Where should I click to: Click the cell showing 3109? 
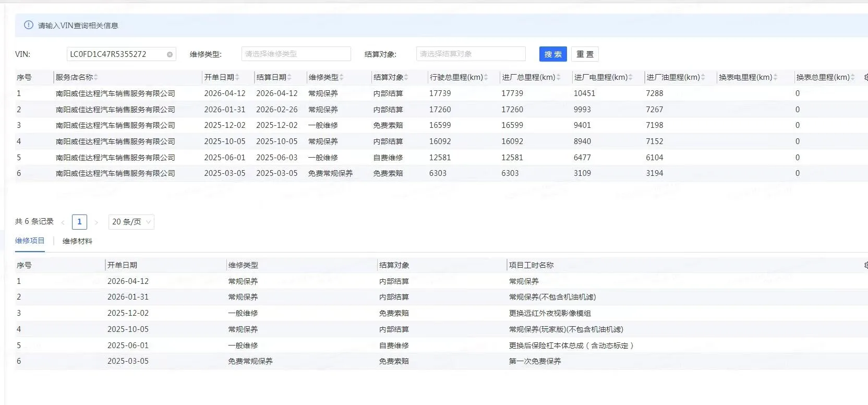pyautogui.click(x=582, y=173)
